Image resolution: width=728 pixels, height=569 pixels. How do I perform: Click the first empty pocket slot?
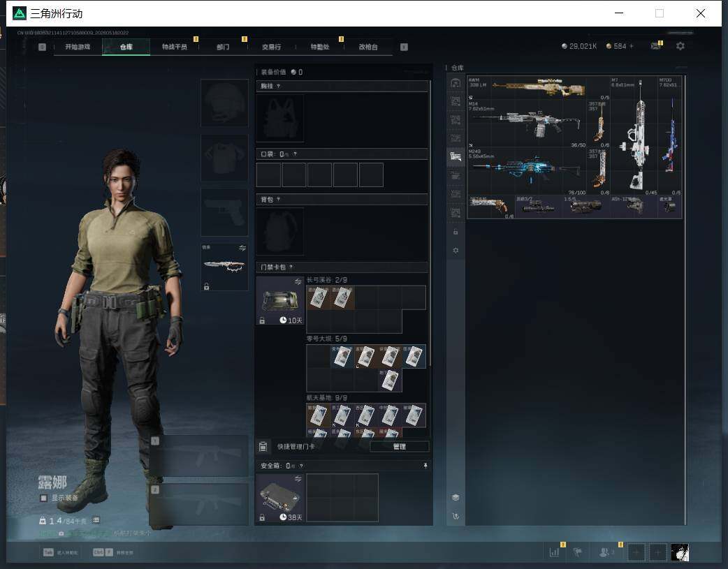tap(268, 175)
